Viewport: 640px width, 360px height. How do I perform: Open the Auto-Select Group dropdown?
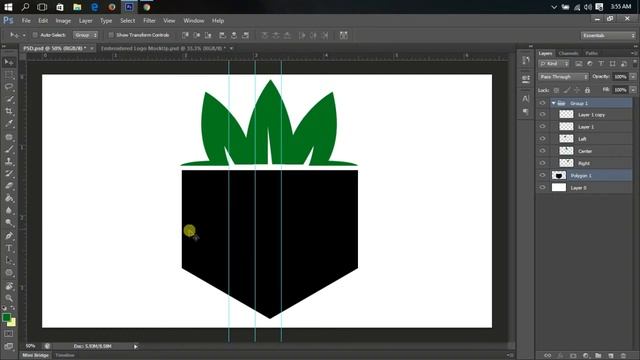[86, 35]
